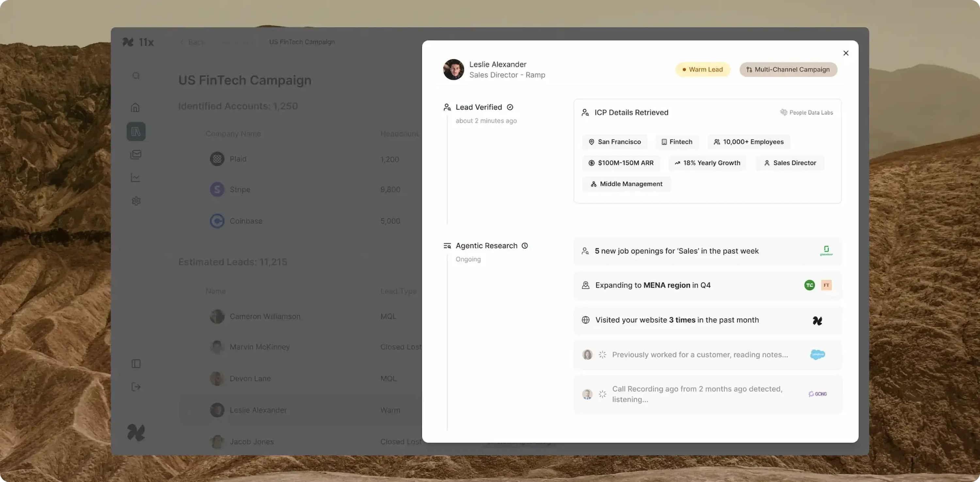Open the inbox mail icon

point(136,154)
